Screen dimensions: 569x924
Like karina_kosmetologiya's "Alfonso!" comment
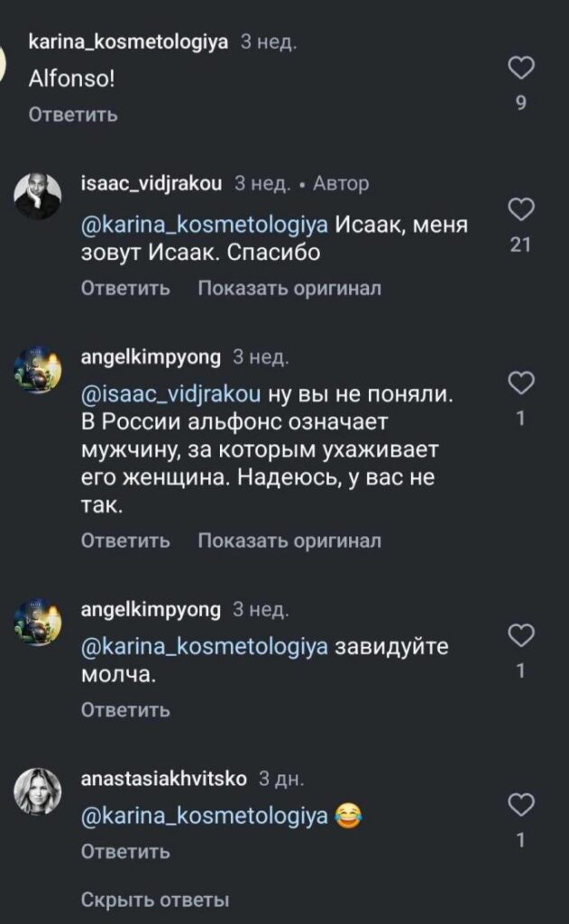[x=521, y=68]
